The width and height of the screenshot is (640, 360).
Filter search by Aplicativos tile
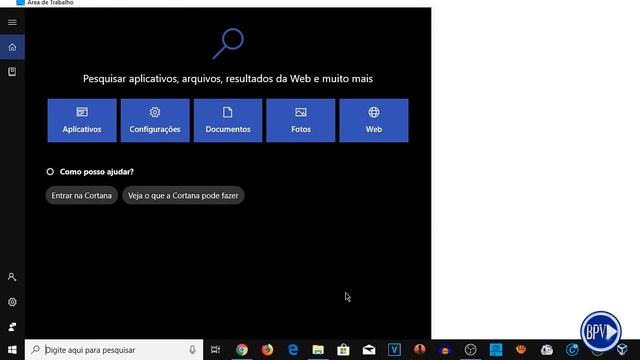(x=82, y=120)
